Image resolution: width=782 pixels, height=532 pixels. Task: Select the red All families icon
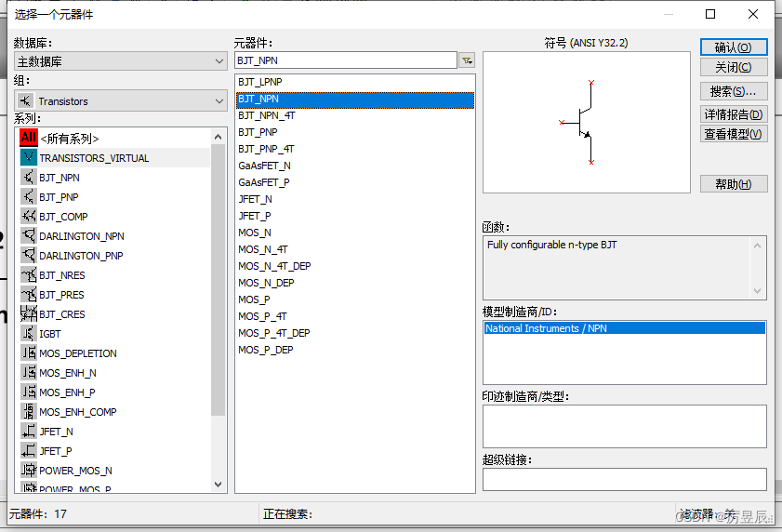coord(28,138)
